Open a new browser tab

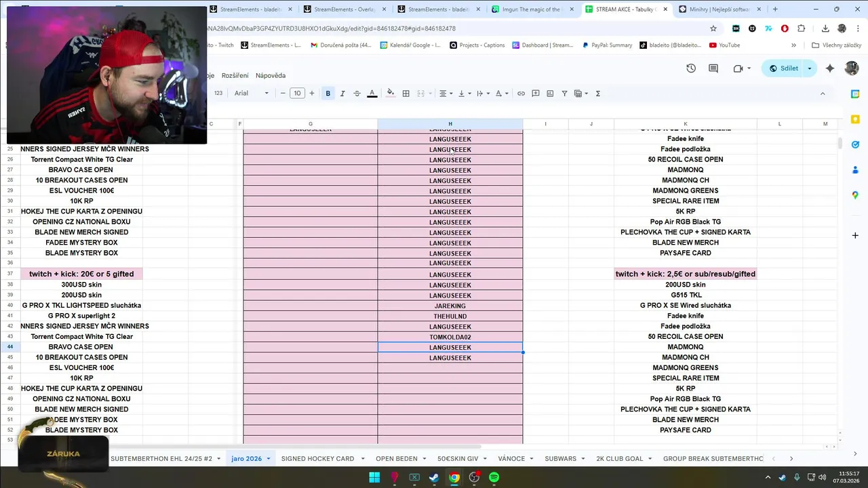[775, 9]
